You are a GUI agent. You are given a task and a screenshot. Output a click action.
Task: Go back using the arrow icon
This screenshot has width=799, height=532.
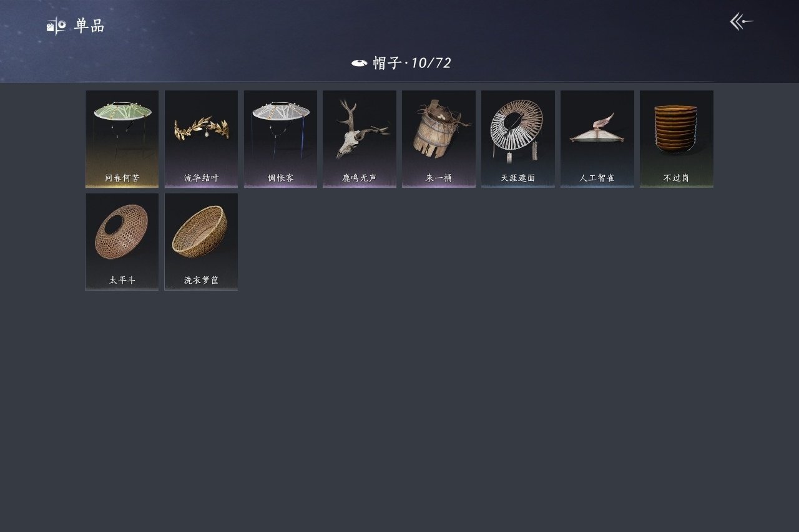click(x=742, y=22)
